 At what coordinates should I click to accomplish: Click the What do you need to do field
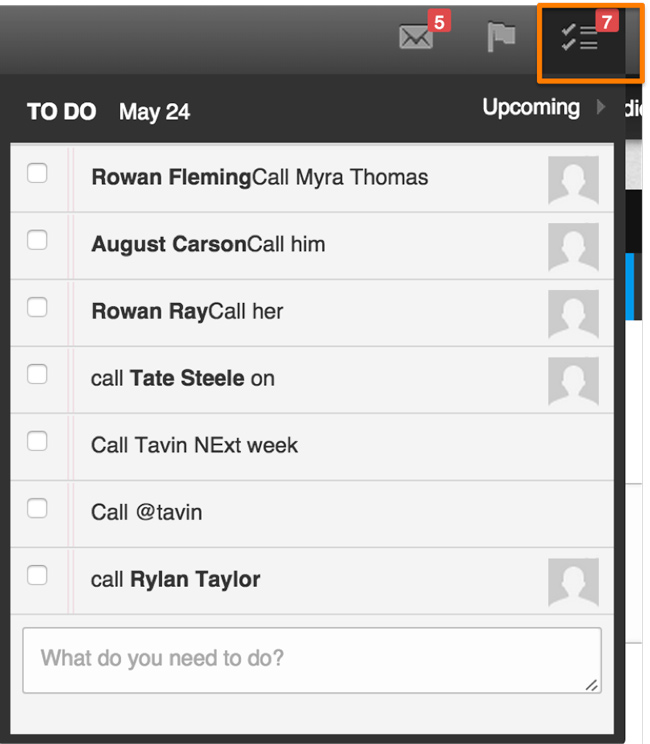(310, 660)
